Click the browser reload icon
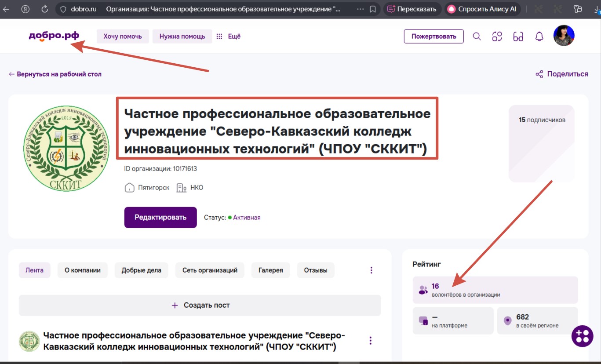Screen dimensions: 601x364 [x=44, y=9]
